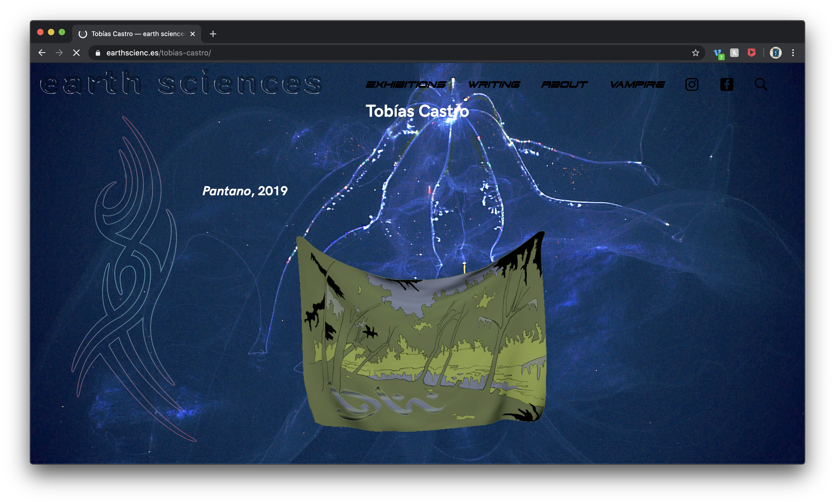This screenshot has width=835, height=504.
Task: Click the Pantano, 2019 caption
Action: 245,191
